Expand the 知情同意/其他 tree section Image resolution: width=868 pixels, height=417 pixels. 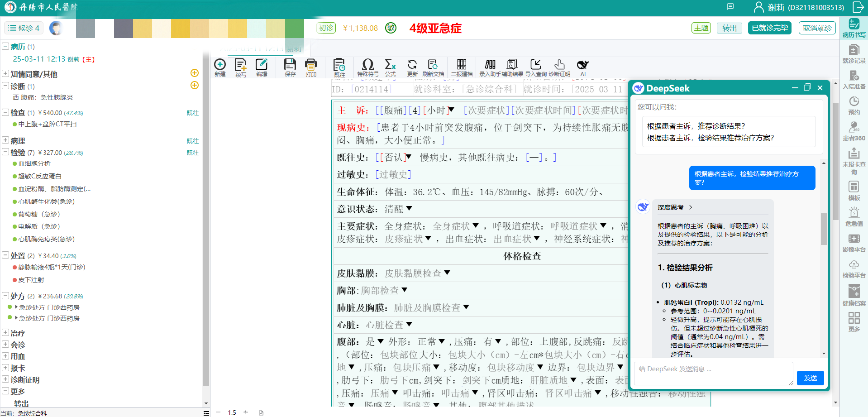(5, 73)
